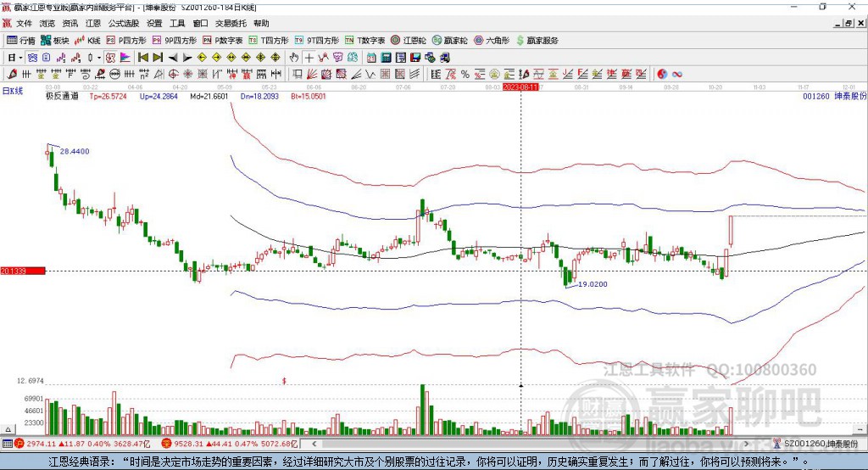Click the blue infinity symbol icon
868x470 pixels.
pos(677,74)
